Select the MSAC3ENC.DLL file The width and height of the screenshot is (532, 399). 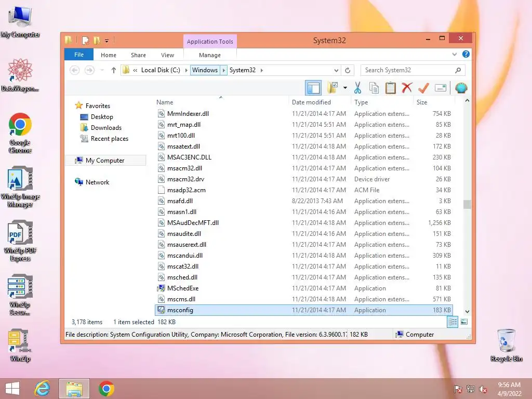[x=304, y=157]
